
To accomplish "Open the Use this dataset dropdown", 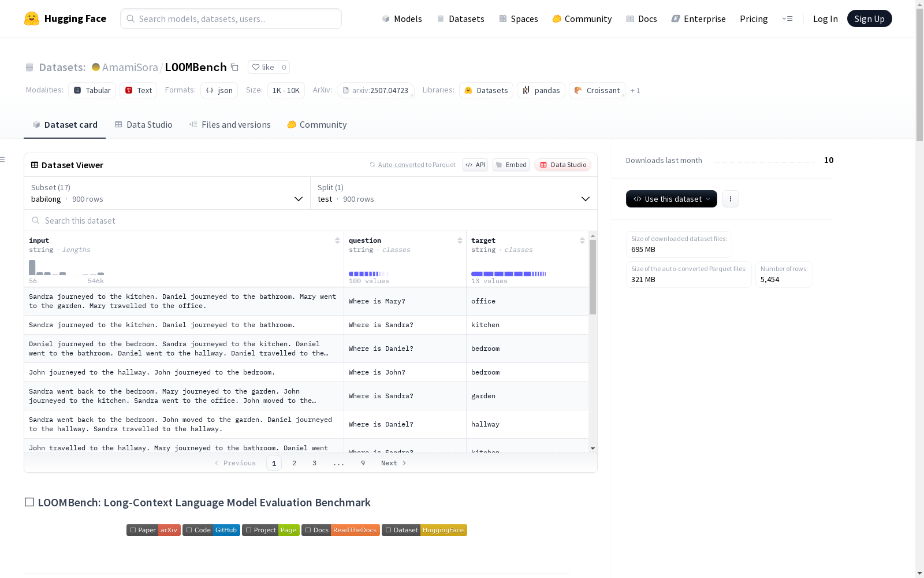I will [x=672, y=199].
